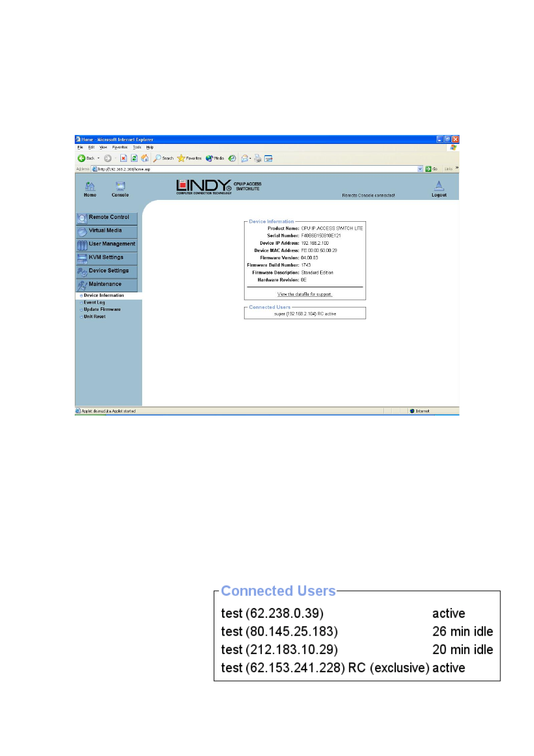Select the Unit Reset submenu item
This screenshot has height=756, width=534.
click(x=95, y=316)
